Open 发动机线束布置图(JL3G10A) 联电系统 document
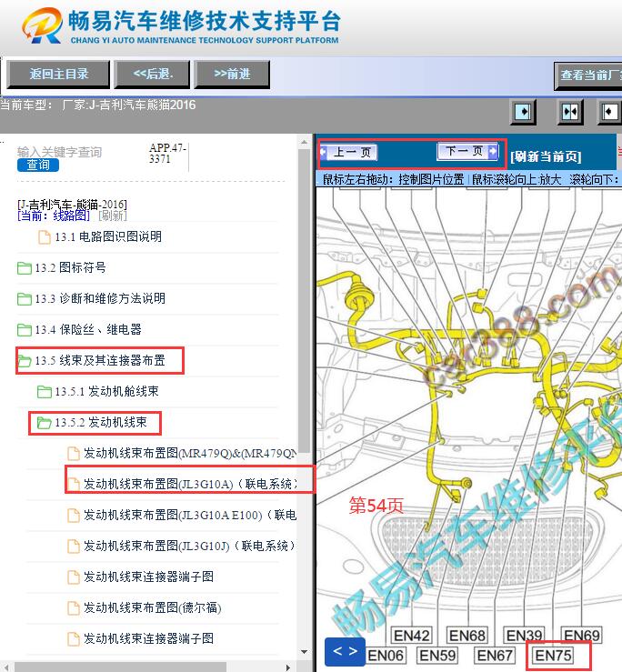Screen dimensions: 622x672 (x=189, y=485)
